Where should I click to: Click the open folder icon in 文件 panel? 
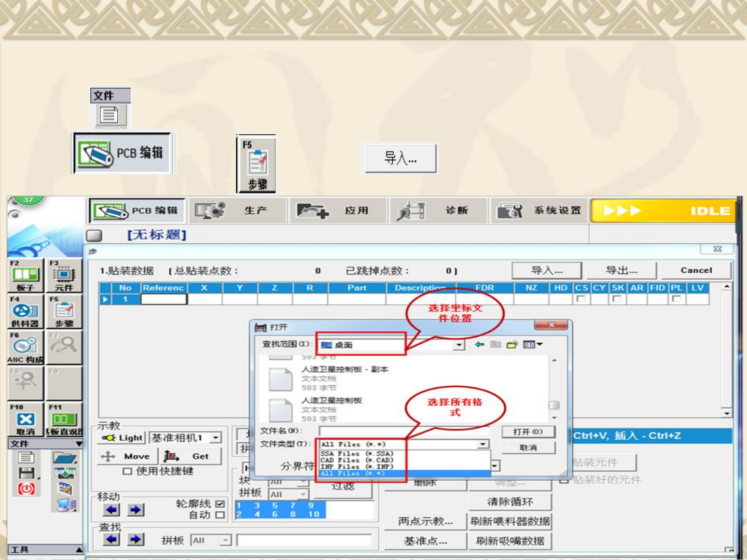pos(64,457)
